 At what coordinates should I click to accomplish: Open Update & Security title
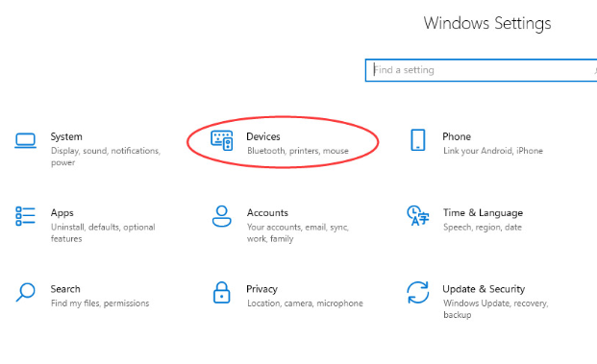pos(484,289)
